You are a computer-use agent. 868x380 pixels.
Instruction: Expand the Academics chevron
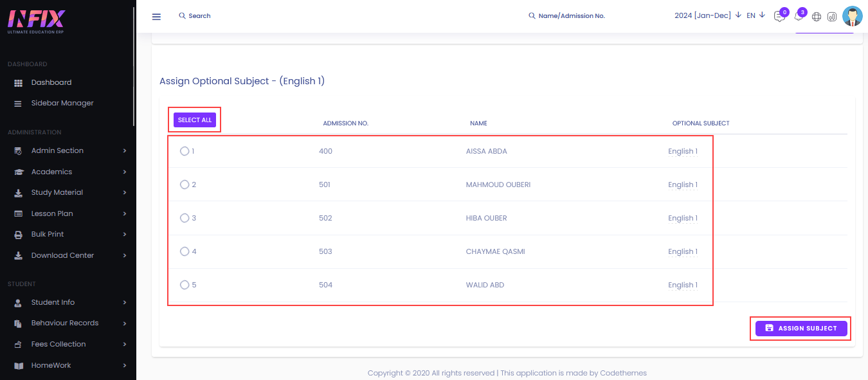pyautogui.click(x=125, y=172)
